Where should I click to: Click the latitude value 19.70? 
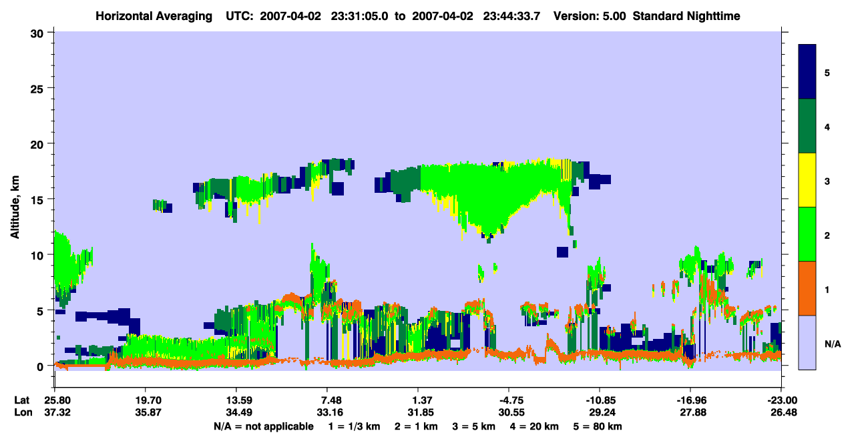[x=146, y=400]
